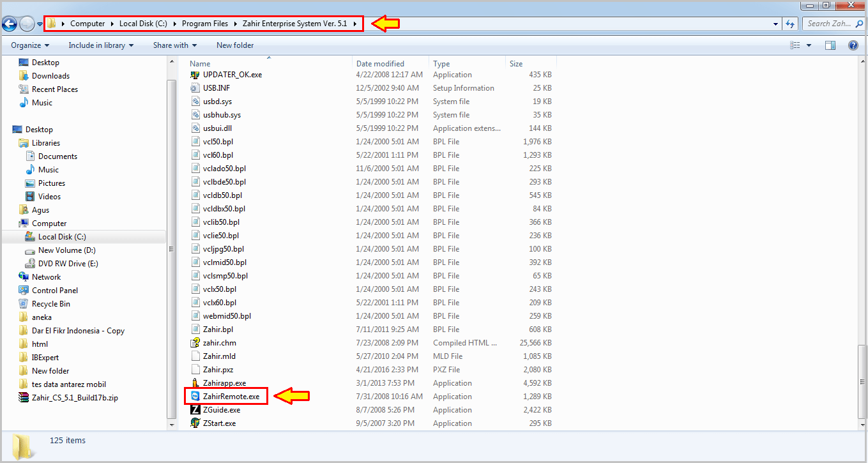
Task: Open the view options dropdown arrow
Action: click(809, 45)
